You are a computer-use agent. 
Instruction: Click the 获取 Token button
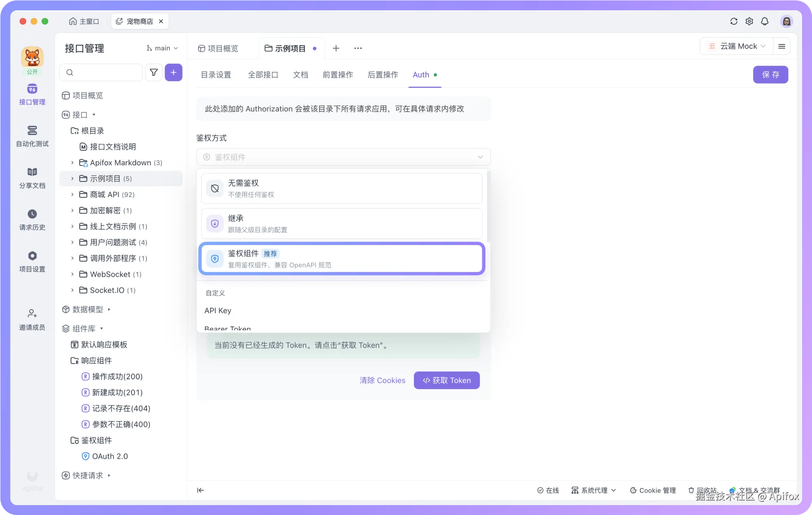coord(446,380)
